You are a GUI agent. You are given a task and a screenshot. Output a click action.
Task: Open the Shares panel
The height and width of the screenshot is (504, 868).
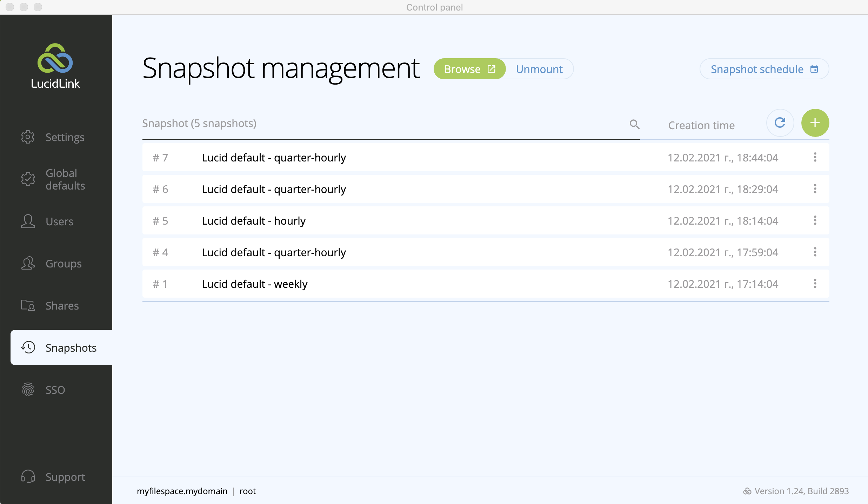point(62,306)
